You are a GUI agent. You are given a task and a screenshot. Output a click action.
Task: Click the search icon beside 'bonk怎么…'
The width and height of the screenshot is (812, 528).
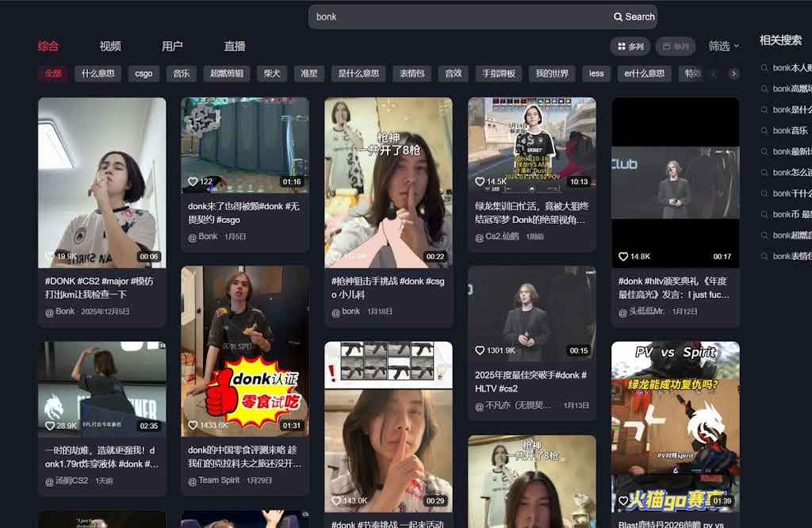point(764,172)
